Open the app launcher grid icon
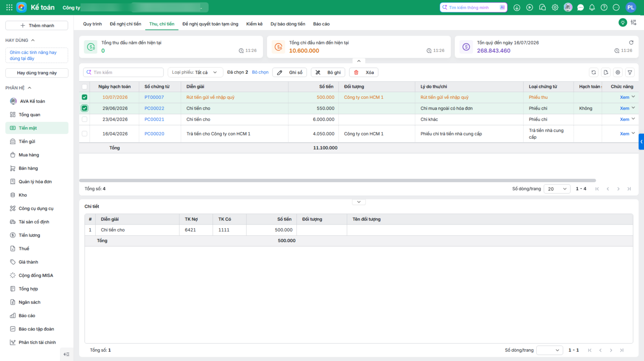 coord(9,8)
